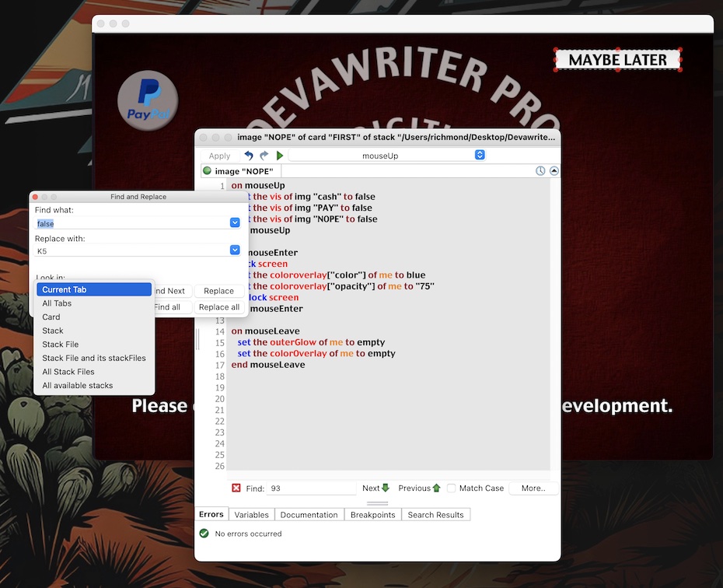
Task: Click the redo arrow in script editor
Action: 264,156
